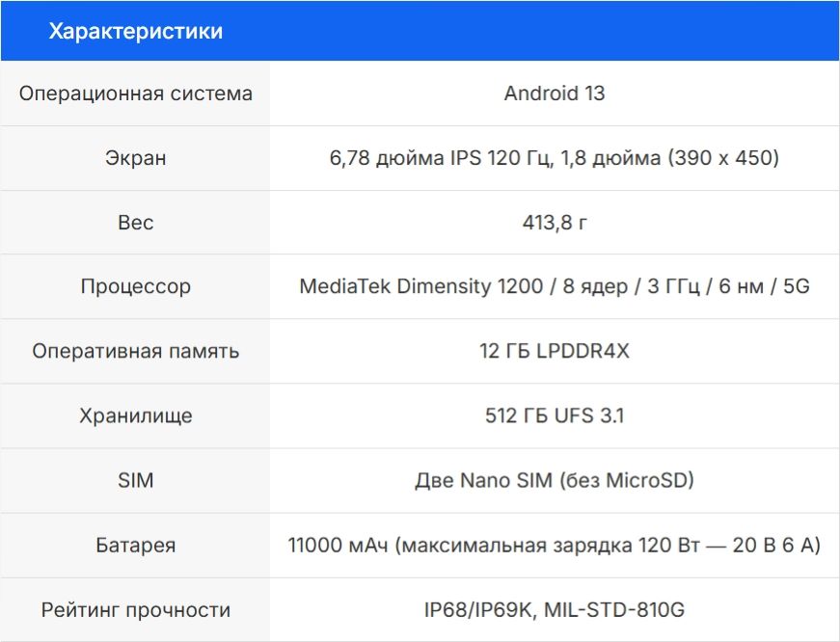Image resolution: width=840 pixels, height=642 pixels.
Task: Click the "Характеристики" table header
Action: (x=136, y=32)
